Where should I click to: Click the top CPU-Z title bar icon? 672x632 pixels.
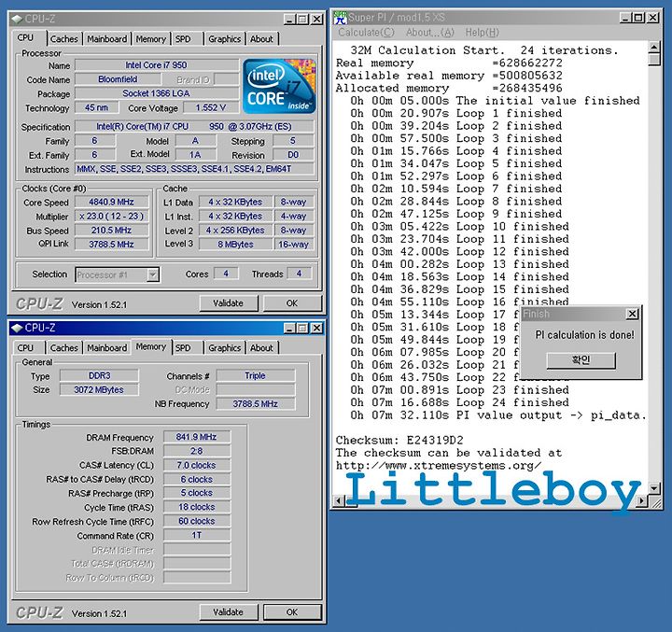point(17,19)
